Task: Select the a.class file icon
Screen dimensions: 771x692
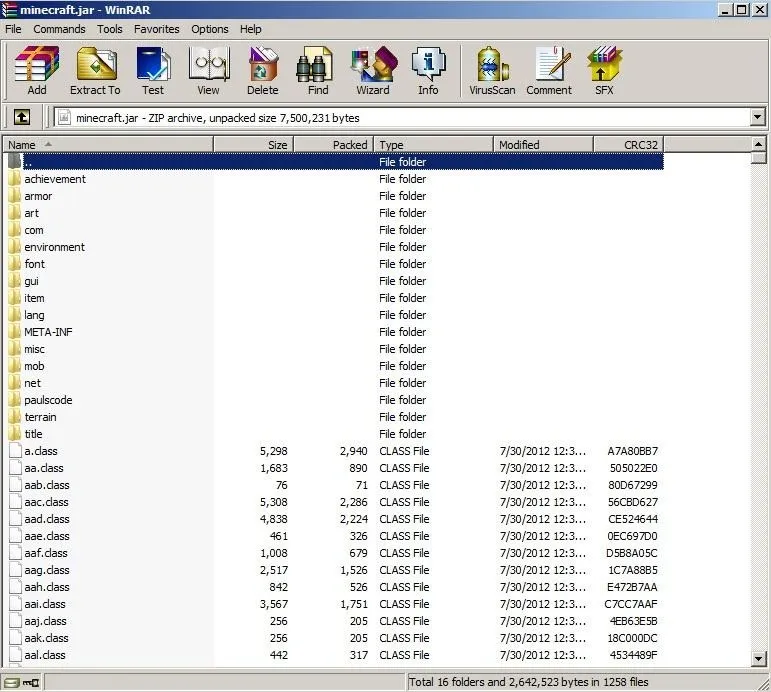Action: (16, 451)
